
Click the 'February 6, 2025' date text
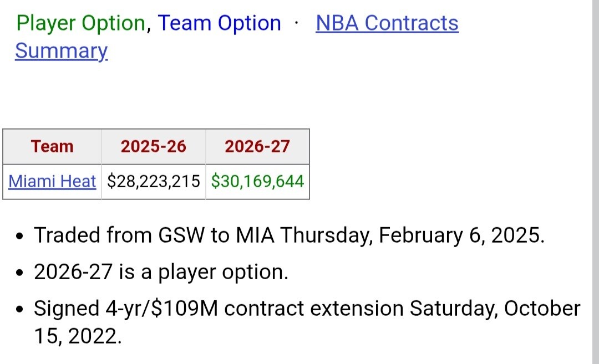point(461,235)
